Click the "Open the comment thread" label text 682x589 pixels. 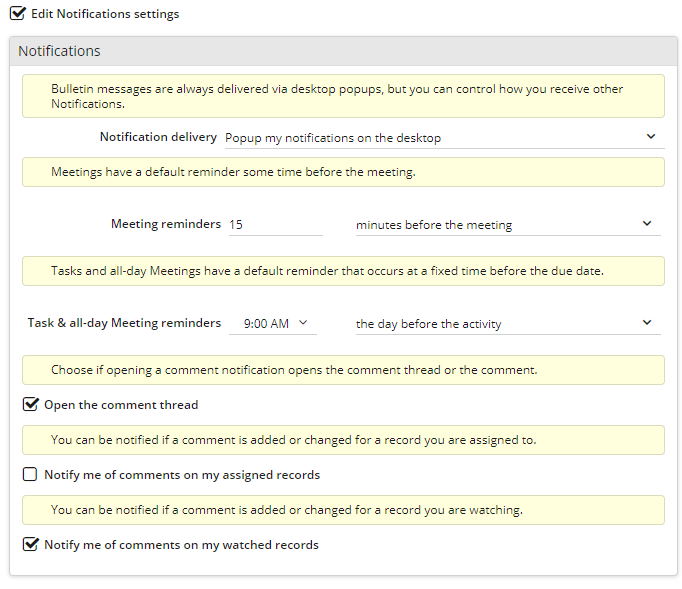tap(121, 405)
